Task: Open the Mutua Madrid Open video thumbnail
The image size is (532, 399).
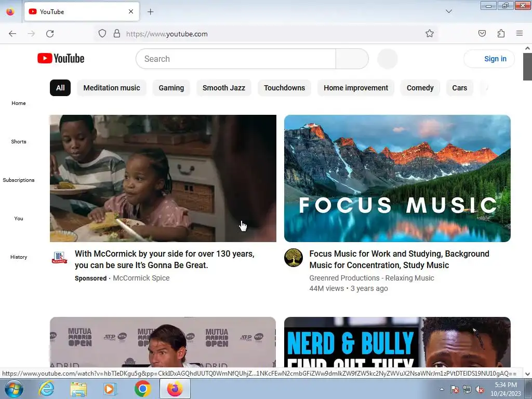Action: pyautogui.click(x=163, y=342)
